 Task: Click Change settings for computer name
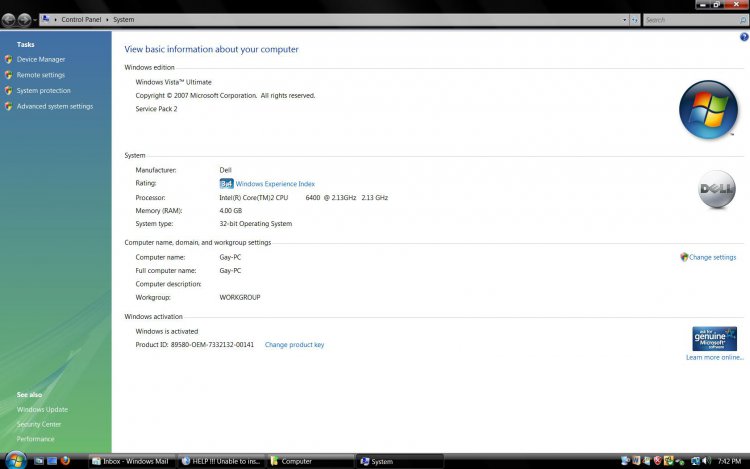pos(712,257)
